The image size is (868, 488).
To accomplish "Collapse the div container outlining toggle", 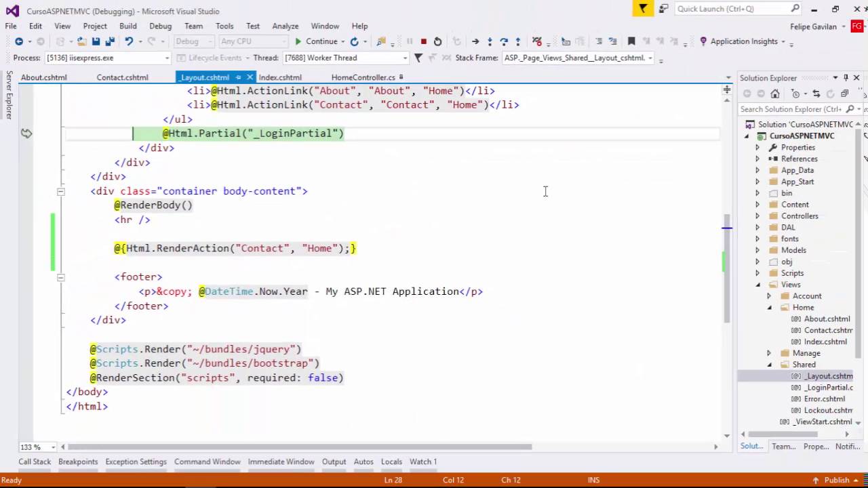I will 60,191.
